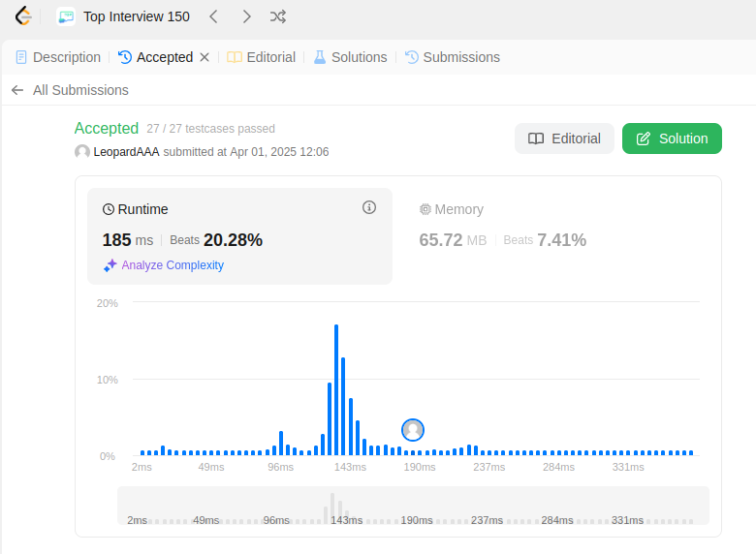The height and width of the screenshot is (554, 756).
Task: Click the green Solution button
Action: coord(672,138)
